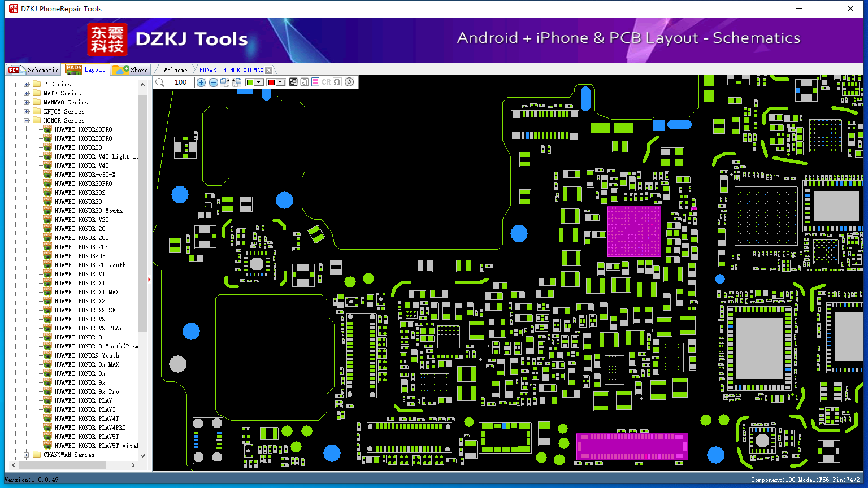Collapse the side panel with red splitter arrow
The height and width of the screenshot is (488, 868).
point(149,279)
